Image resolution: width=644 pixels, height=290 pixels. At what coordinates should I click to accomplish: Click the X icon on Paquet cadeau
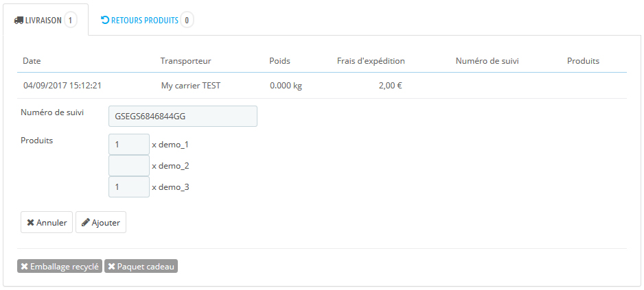pyautogui.click(x=111, y=267)
